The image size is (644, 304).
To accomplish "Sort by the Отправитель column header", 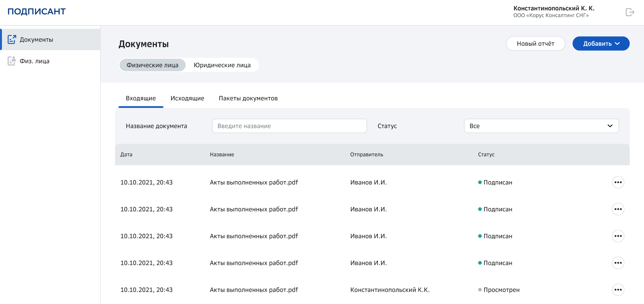I will 366,155.
